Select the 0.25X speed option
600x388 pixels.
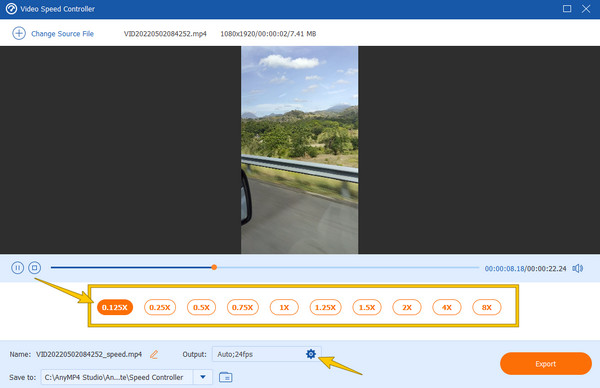[160, 307]
